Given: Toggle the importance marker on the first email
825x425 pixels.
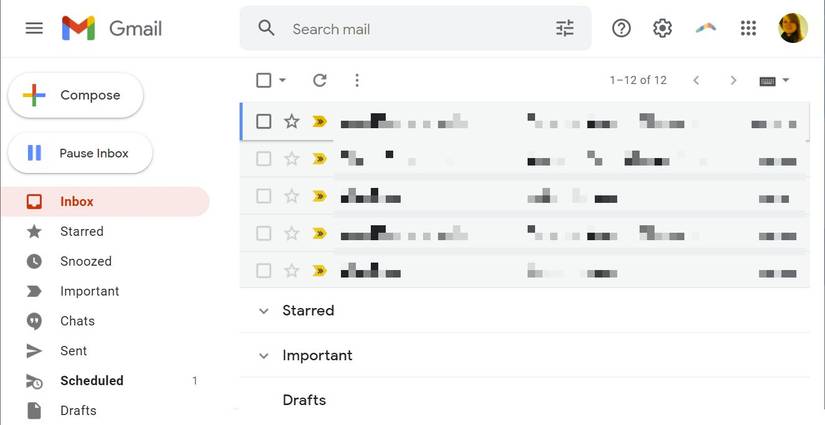Looking at the screenshot, I should click(x=319, y=121).
